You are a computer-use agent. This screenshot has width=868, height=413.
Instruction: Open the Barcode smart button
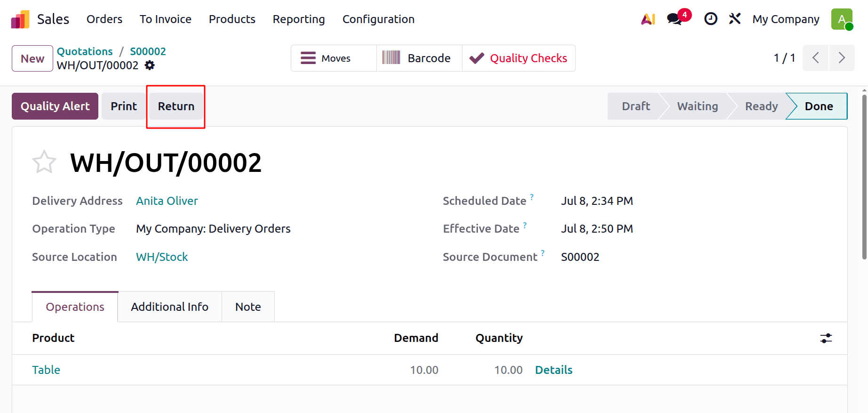[419, 58]
